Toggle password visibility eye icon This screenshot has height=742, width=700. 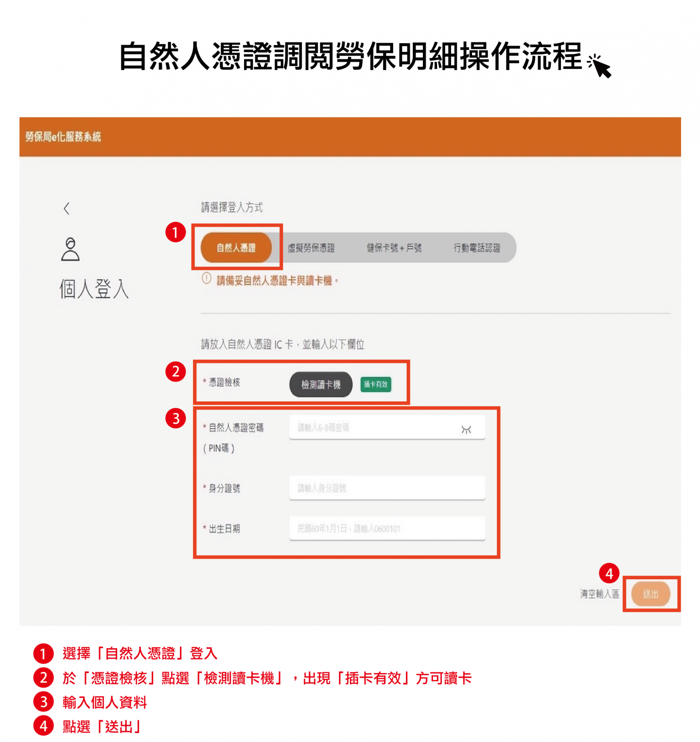click(466, 429)
